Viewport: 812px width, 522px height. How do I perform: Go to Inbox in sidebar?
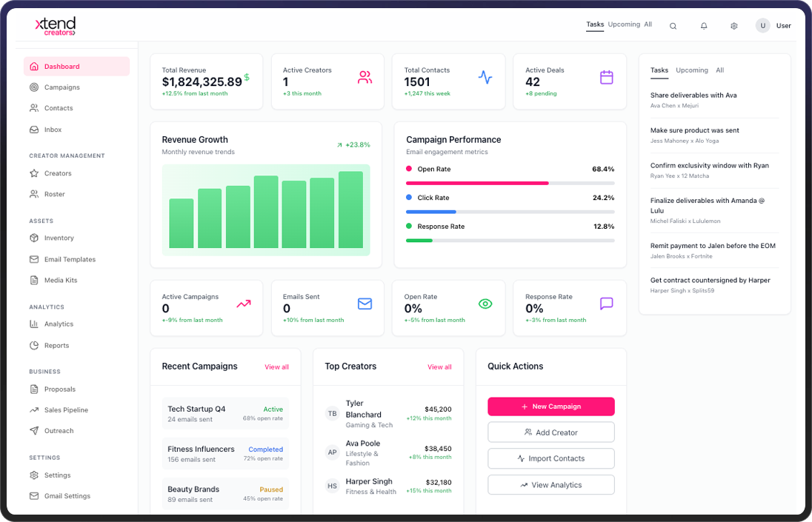point(53,130)
